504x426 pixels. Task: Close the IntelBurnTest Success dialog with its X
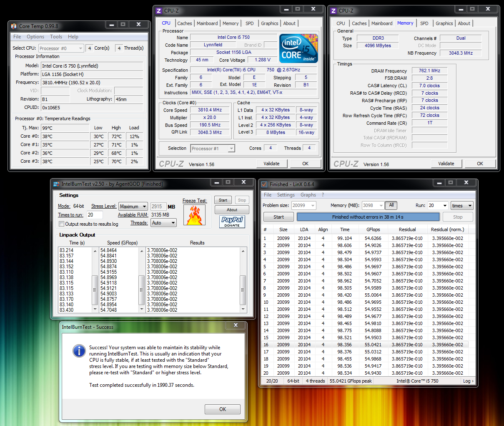[236, 325]
